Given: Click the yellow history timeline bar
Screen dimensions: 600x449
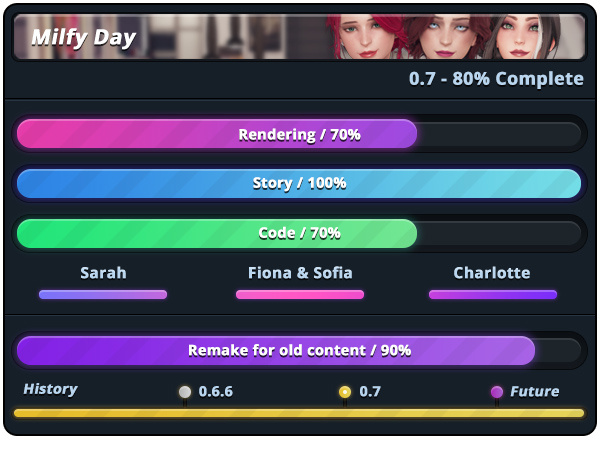Looking at the screenshot, I should (x=299, y=413).
